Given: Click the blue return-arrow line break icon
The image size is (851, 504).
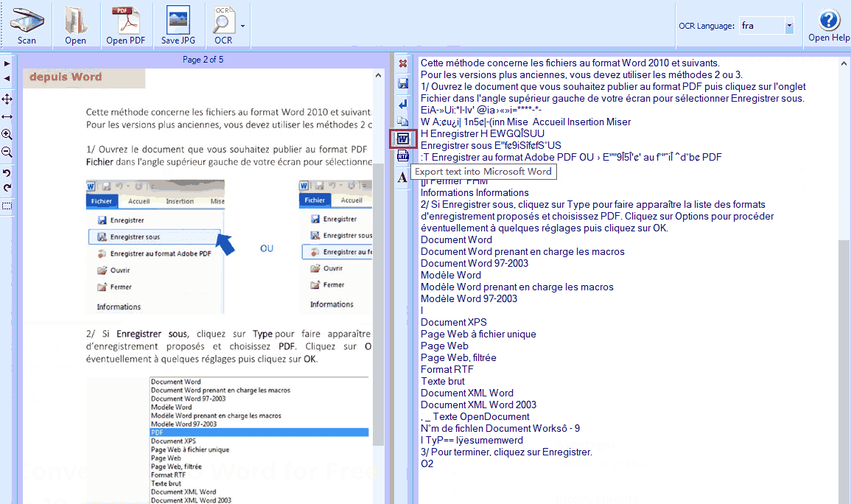Looking at the screenshot, I should (403, 104).
